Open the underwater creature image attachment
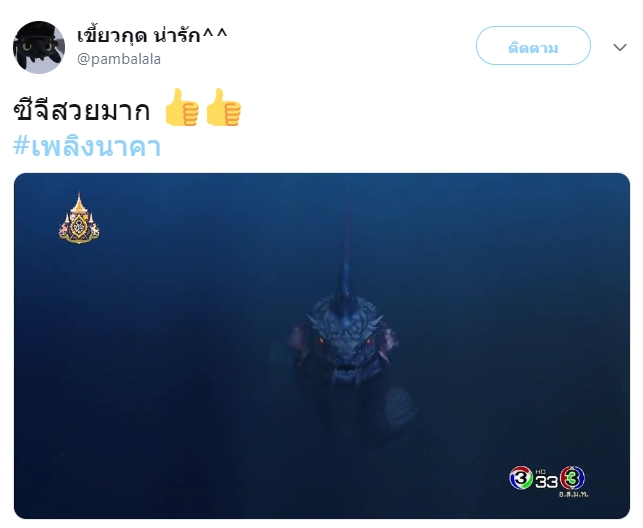The image size is (643, 528). coord(322,346)
